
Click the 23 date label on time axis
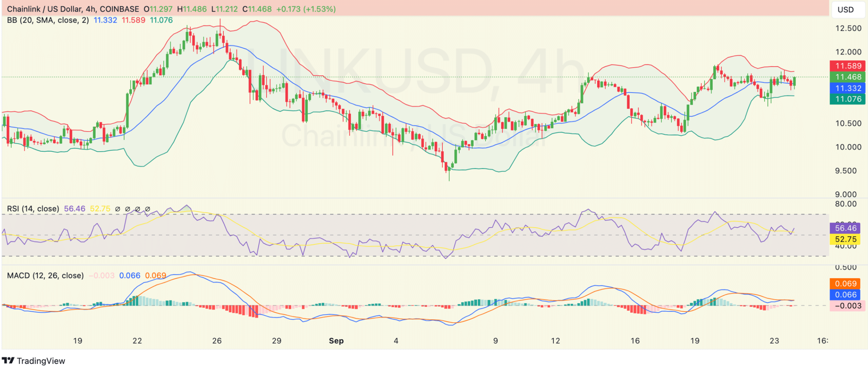coord(774,341)
